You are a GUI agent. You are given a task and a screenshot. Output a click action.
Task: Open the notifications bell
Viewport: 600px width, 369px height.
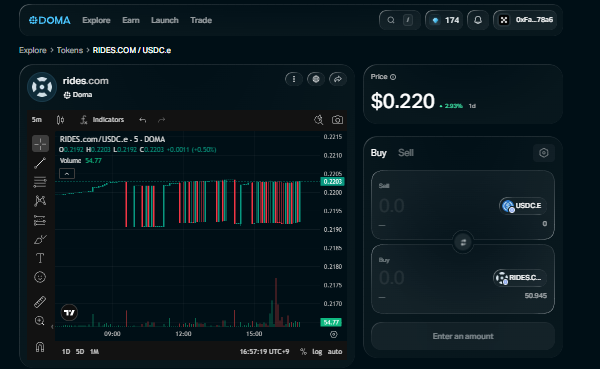click(478, 20)
